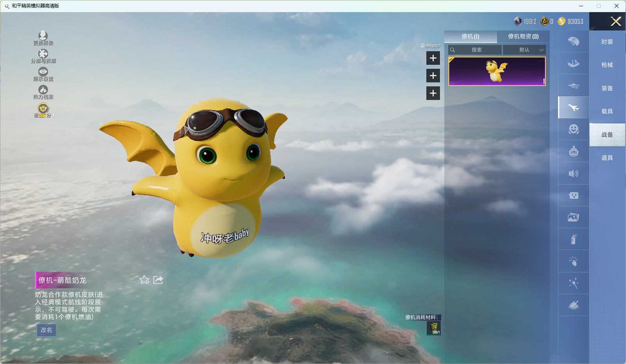Select the roast chicken category icon
This screenshot has height=364, width=626.
[x=574, y=305]
